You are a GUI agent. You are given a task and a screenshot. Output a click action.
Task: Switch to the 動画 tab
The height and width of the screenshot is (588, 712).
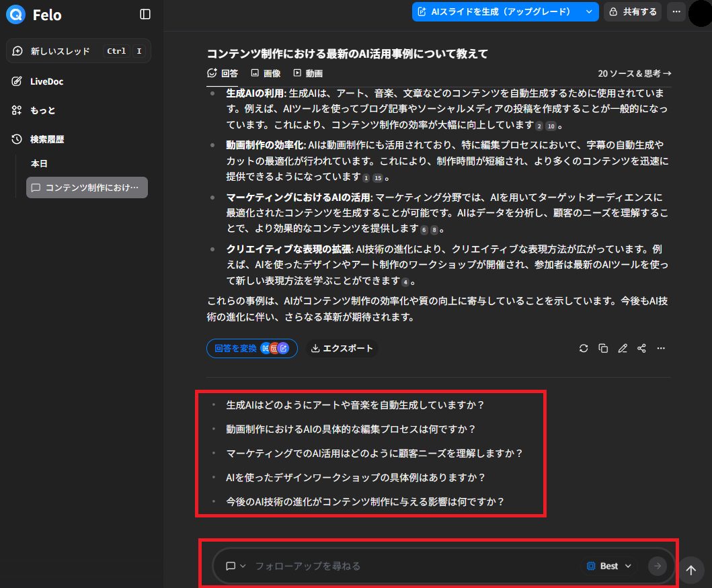[308, 73]
